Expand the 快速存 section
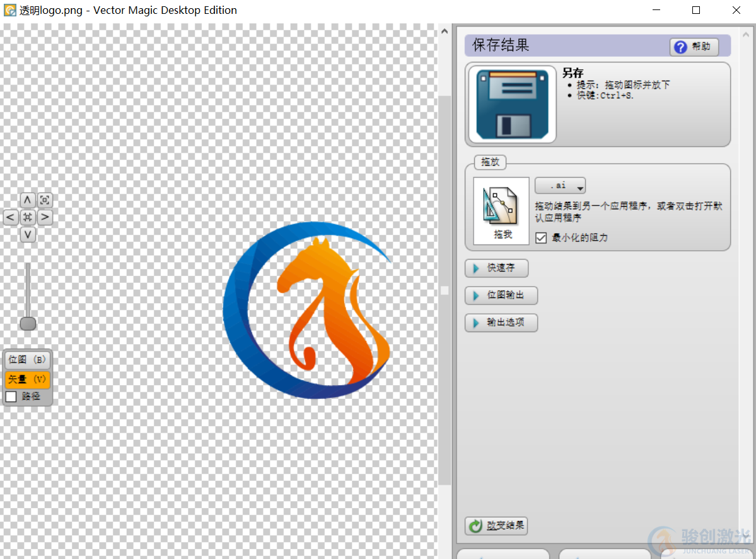 497,268
